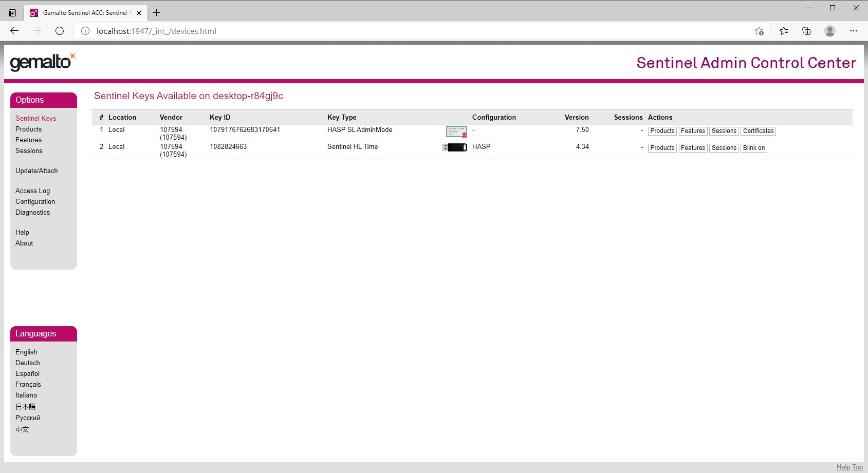This screenshot has height=473, width=868.
Task: Open the Access Log page
Action: coord(33,191)
